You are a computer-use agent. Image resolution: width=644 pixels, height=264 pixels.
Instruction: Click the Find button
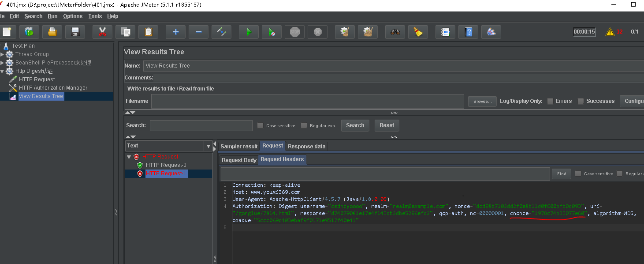click(x=562, y=173)
